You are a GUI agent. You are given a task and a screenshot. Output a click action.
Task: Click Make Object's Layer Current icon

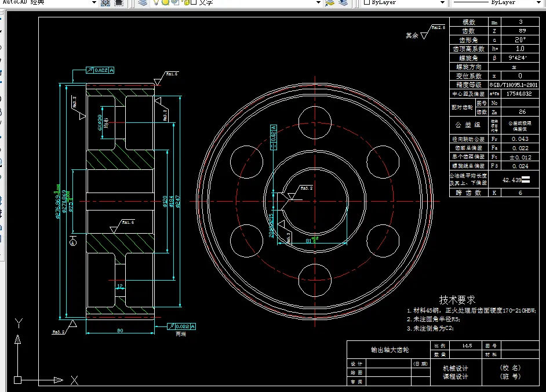click(x=329, y=3)
